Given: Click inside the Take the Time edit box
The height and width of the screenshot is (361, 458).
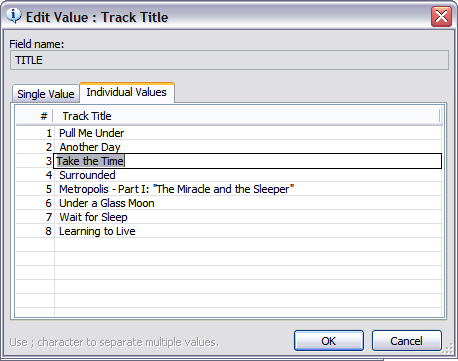Looking at the screenshot, I should (248, 161).
